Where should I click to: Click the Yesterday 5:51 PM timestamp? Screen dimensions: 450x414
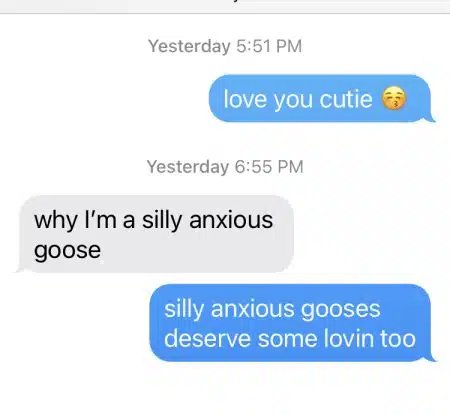click(225, 46)
